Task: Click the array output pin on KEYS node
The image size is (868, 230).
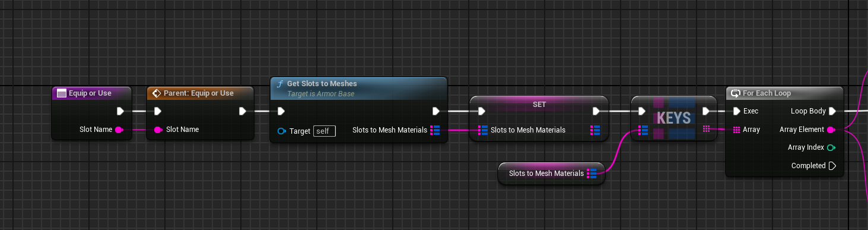Action: point(706,130)
